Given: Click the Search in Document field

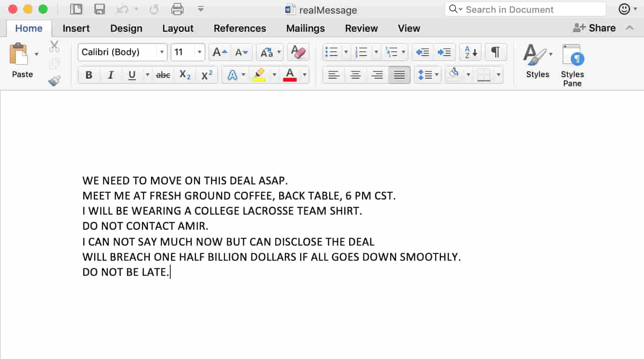Looking at the screenshot, I should [525, 9].
